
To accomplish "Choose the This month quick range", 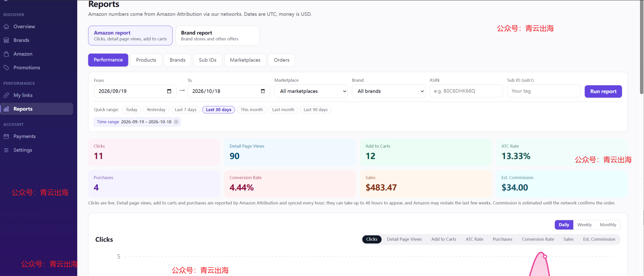I will pos(252,110).
